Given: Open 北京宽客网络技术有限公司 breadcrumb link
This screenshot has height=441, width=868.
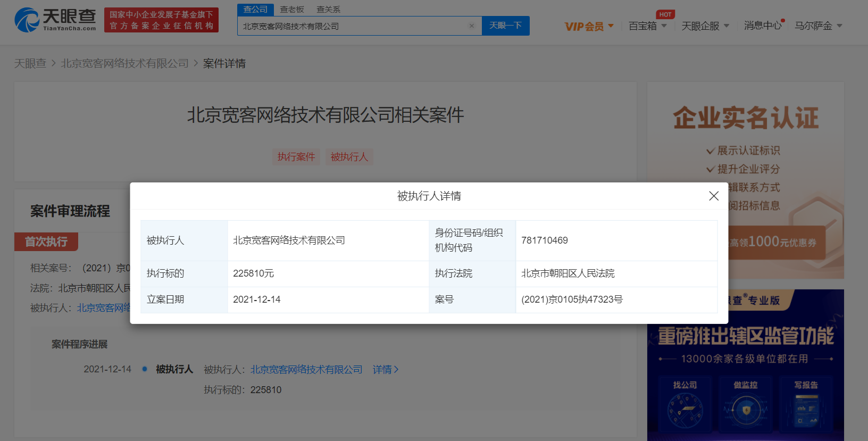Looking at the screenshot, I should [125, 63].
